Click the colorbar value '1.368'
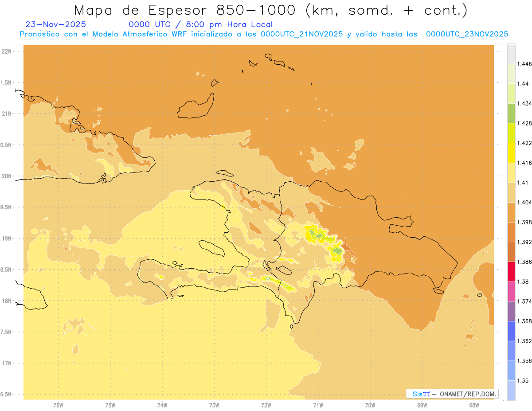 pos(525,321)
